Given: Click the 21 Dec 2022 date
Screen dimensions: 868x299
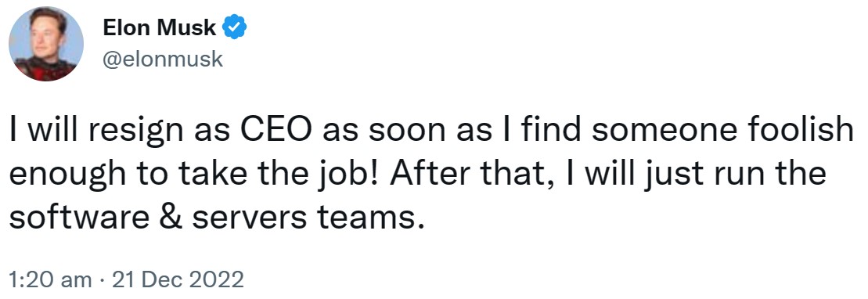Looking at the screenshot, I should (x=178, y=279).
